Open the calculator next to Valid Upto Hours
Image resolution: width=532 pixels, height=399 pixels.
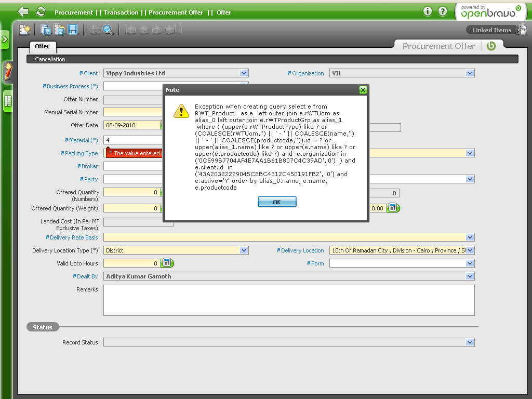[x=167, y=263]
